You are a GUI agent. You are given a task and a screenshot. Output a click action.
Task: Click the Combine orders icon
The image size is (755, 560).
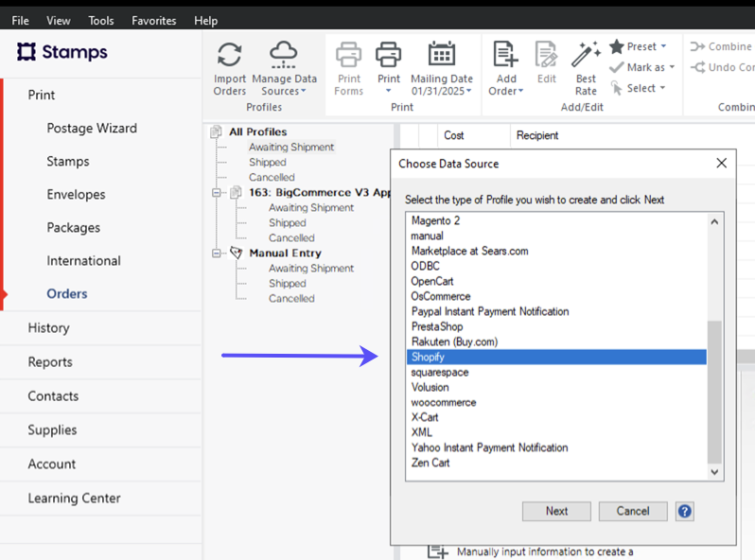[697, 46]
